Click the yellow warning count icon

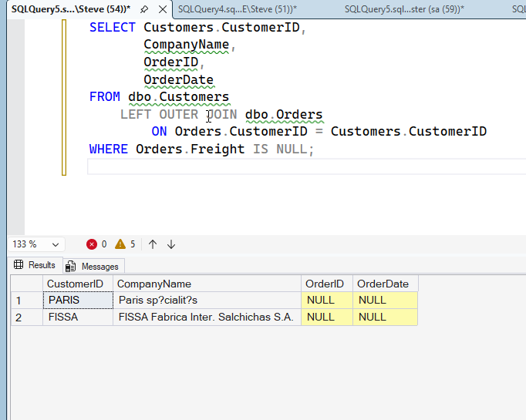click(x=120, y=244)
